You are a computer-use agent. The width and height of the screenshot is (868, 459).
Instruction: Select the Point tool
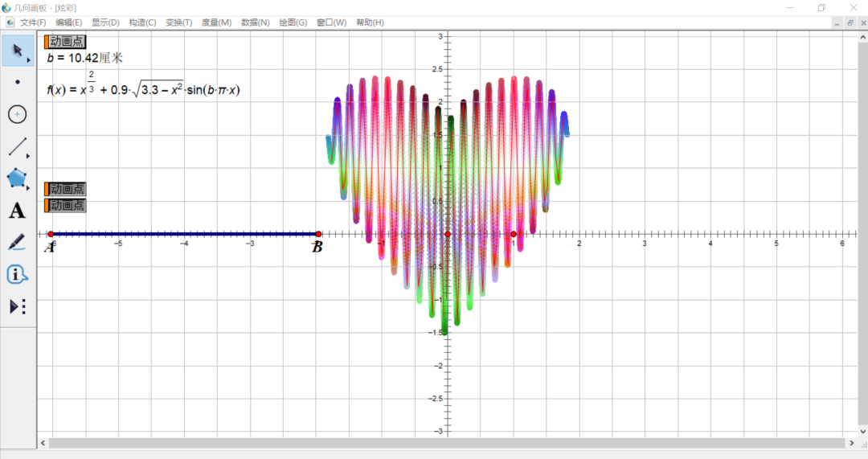[x=18, y=82]
